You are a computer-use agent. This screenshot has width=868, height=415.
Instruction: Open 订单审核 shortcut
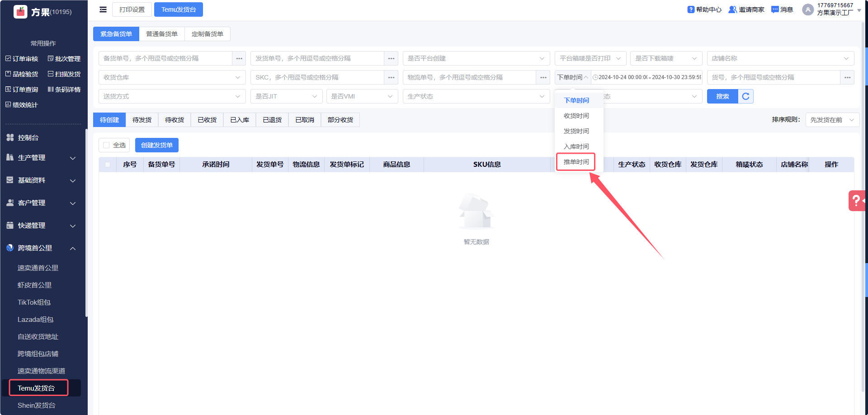(22, 59)
